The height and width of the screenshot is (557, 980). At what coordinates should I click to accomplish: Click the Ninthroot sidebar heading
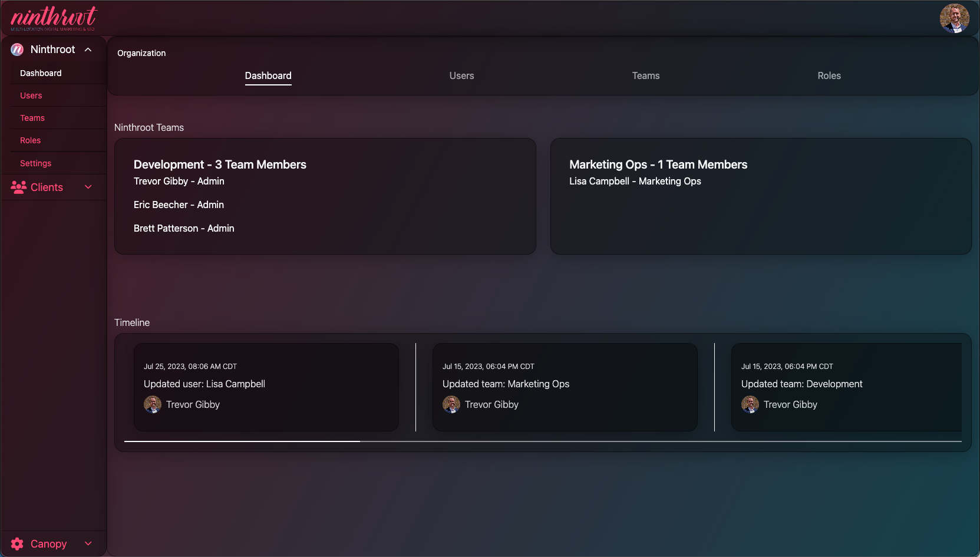[53, 50]
